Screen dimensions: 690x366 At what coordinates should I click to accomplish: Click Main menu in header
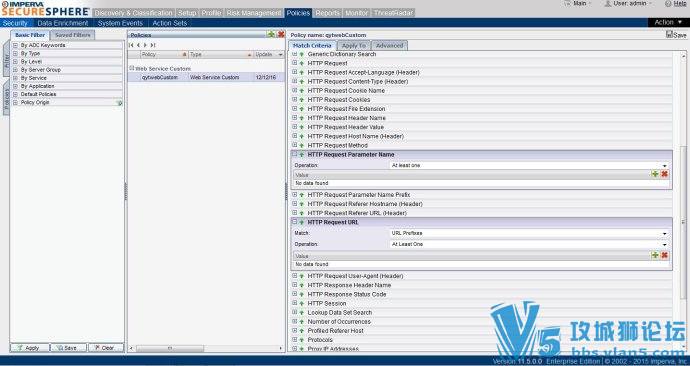(x=579, y=4)
